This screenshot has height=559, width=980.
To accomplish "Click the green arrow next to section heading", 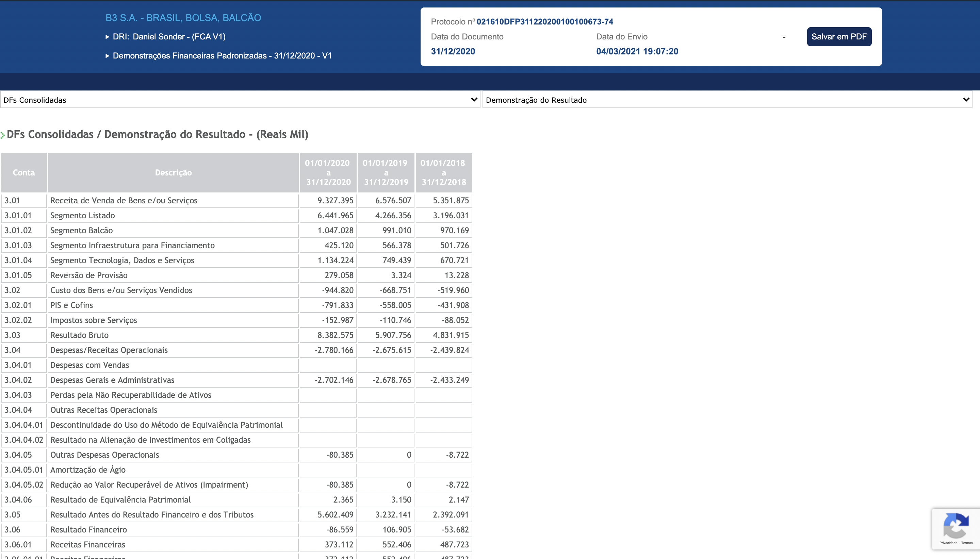I will [3, 135].
